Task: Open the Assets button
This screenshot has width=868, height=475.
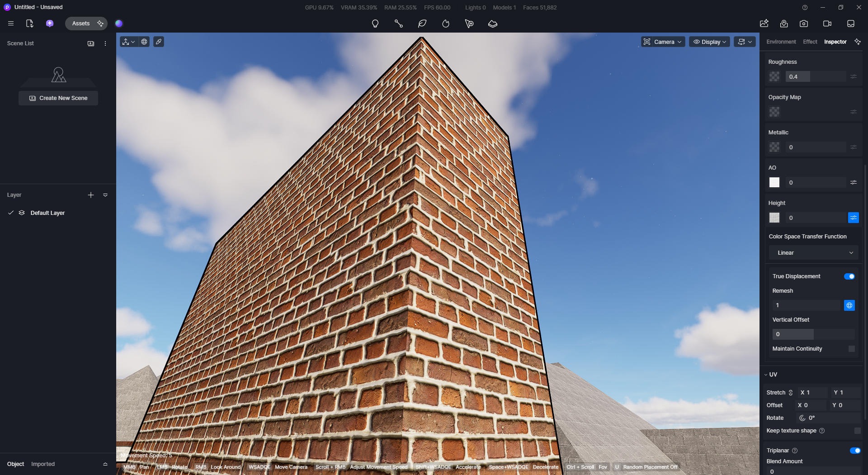Action: point(81,24)
